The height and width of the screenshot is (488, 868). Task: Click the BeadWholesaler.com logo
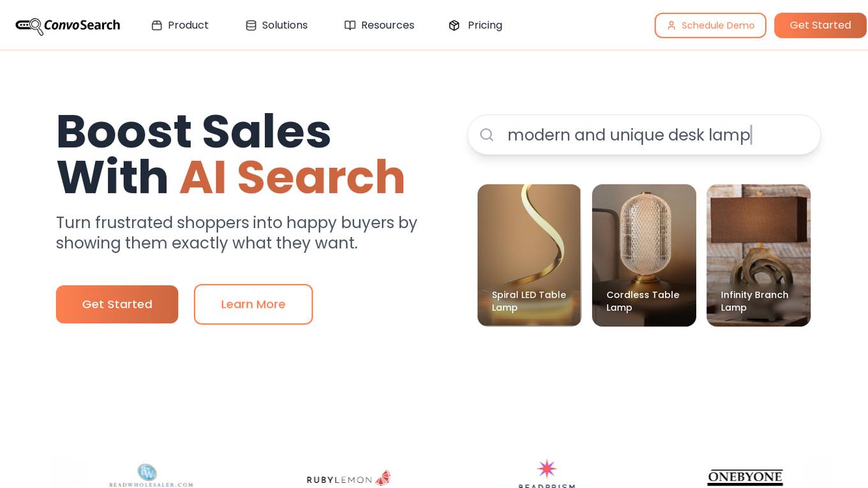click(151, 476)
